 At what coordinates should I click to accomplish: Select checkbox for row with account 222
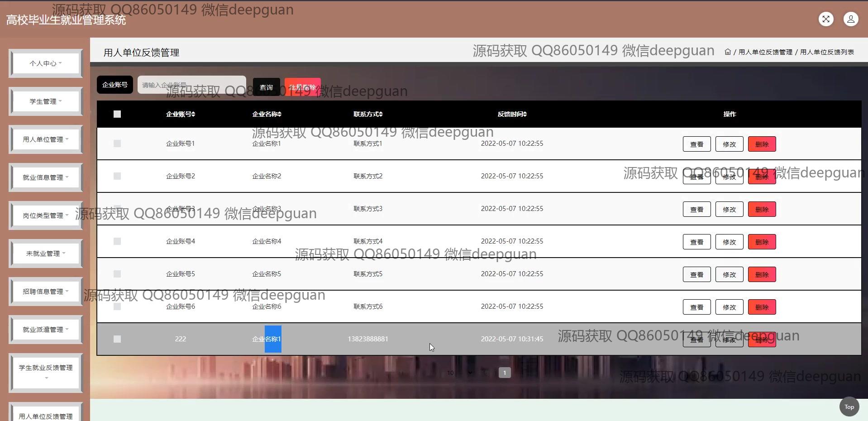click(x=117, y=339)
